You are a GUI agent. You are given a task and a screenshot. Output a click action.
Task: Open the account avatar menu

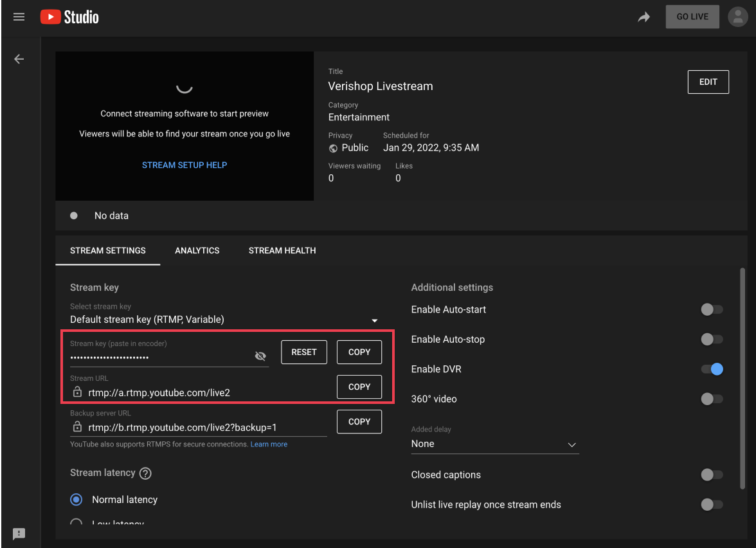pyautogui.click(x=738, y=17)
